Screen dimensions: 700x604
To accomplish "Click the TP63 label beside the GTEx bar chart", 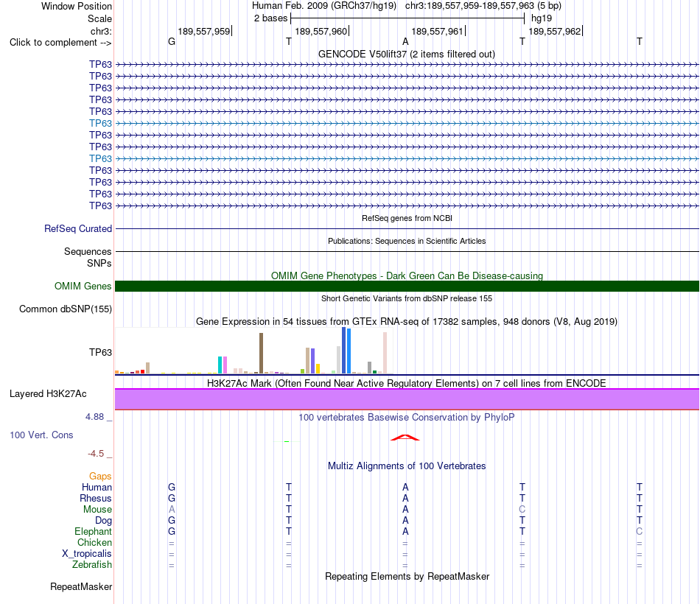I will [x=100, y=352].
